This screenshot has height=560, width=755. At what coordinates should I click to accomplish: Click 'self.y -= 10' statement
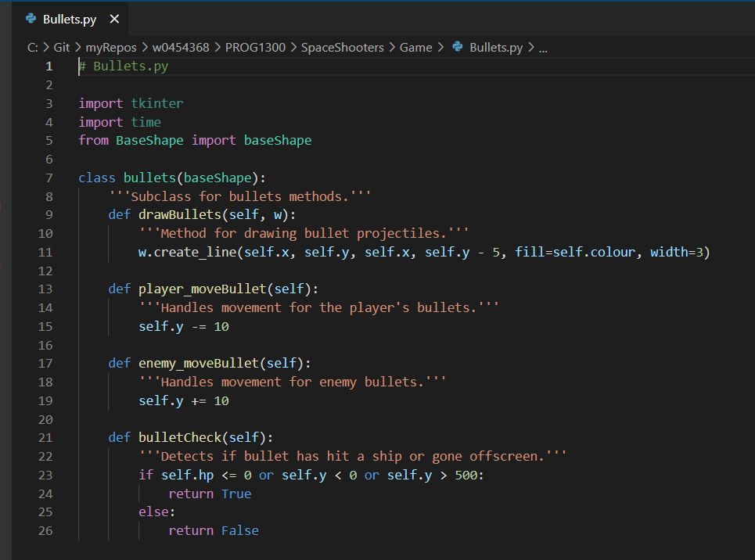click(x=183, y=327)
